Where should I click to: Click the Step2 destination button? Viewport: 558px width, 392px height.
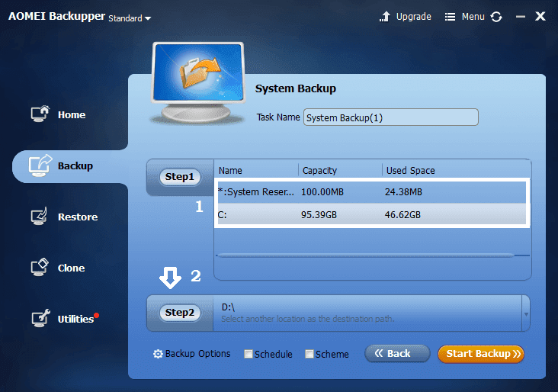[x=180, y=313]
